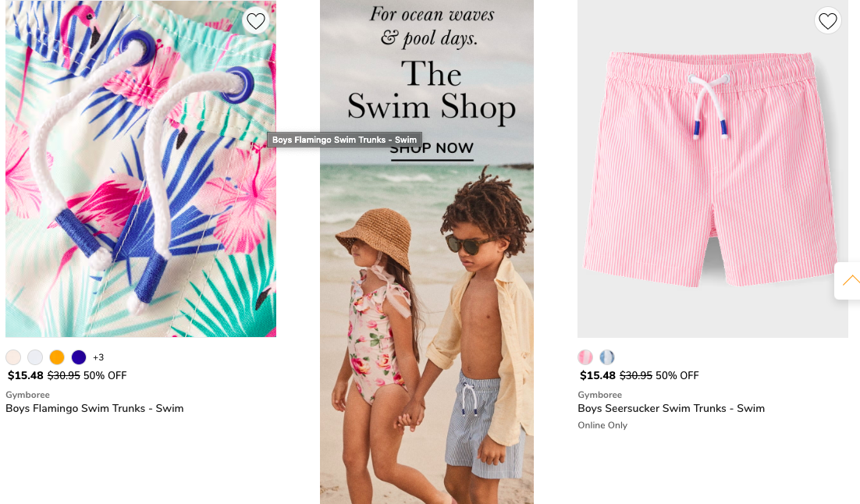Open the Boys Seersucker Swim Trunks title link
The width and height of the screenshot is (860, 504).
(671, 409)
